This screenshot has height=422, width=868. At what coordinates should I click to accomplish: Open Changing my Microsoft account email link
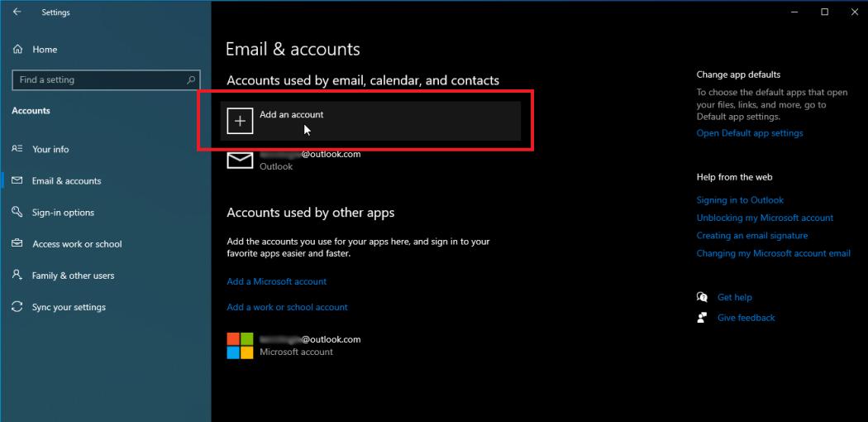773,253
